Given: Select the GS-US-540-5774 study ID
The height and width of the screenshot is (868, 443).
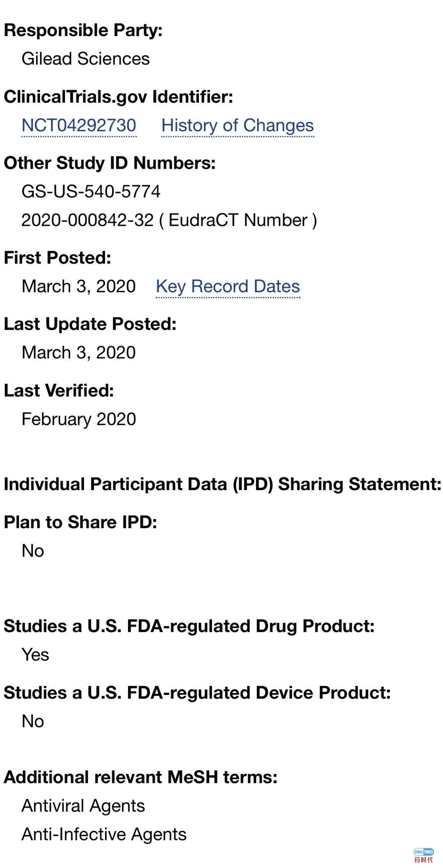Looking at the screenshot, I should (x=91, y=192).
